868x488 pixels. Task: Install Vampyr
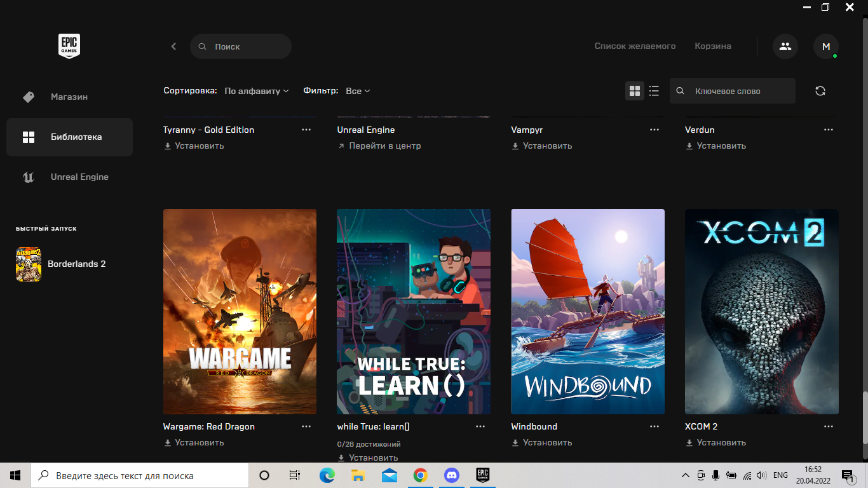pyautogui.click(x=542, y=146)
